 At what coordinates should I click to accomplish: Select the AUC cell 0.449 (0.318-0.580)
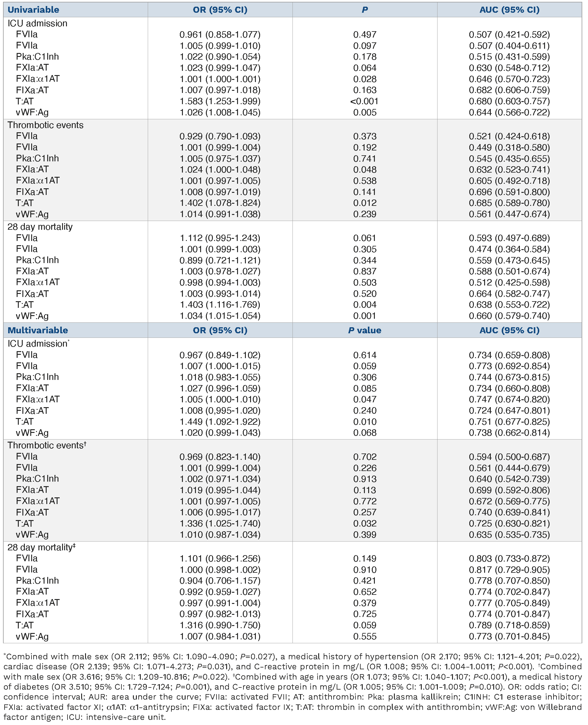pos(509,148)
